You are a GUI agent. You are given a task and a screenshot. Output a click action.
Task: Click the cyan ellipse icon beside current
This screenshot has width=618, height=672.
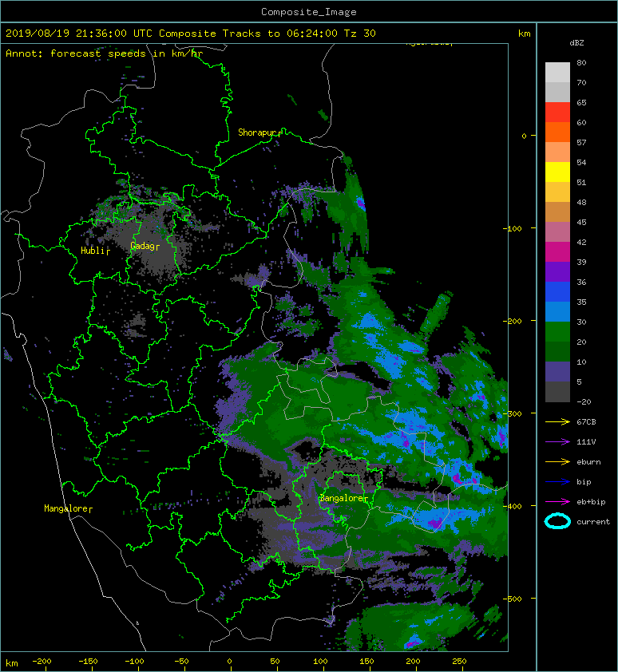pos(557,521)
